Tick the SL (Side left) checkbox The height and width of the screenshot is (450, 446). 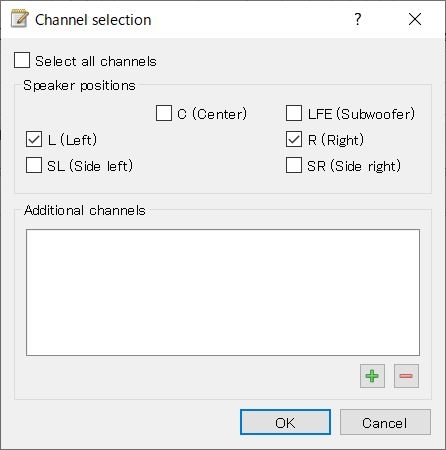[x=34, y=165]
